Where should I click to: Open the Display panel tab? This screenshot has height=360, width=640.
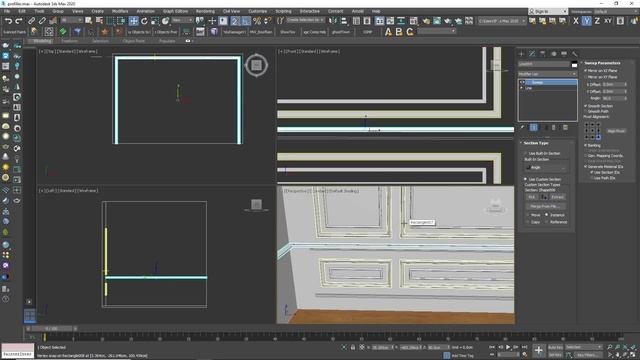(x=564, y=53)
